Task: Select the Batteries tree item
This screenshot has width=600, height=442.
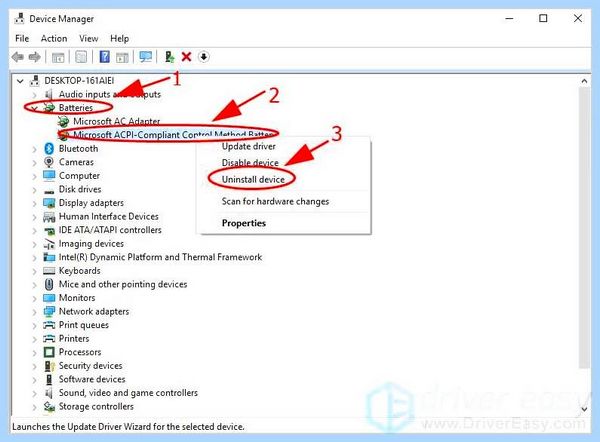Action: (76, 108)
